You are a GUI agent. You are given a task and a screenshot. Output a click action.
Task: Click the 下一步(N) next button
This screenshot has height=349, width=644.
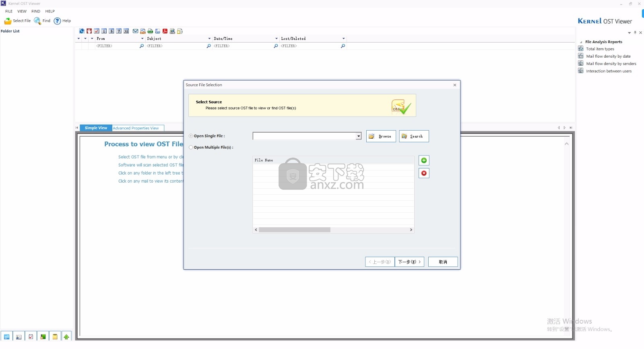pos(409,262)
